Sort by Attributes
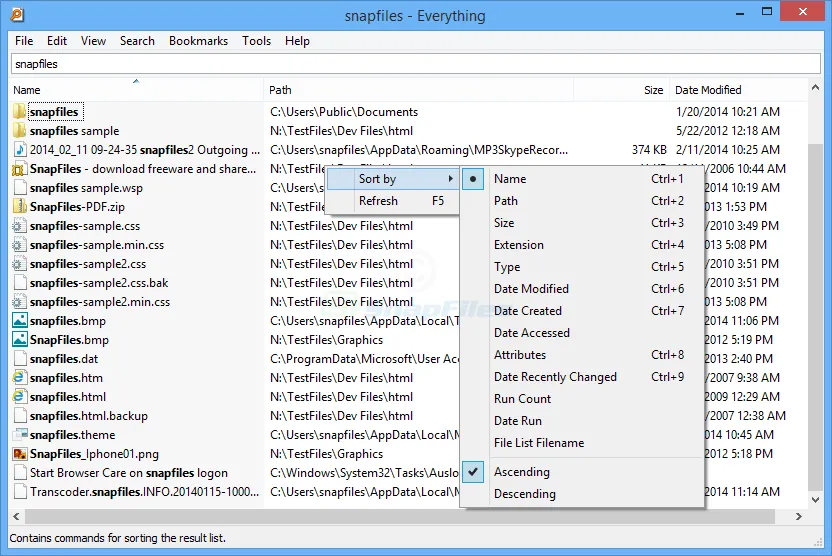This screenshot has width=832, height=556. [583, 355]
